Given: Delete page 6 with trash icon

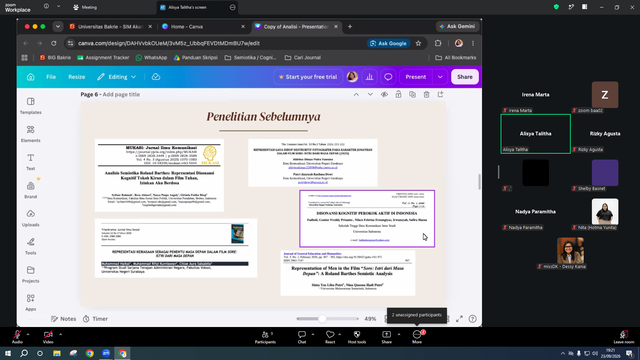Looking at the screenshot, I should point(427,94).
